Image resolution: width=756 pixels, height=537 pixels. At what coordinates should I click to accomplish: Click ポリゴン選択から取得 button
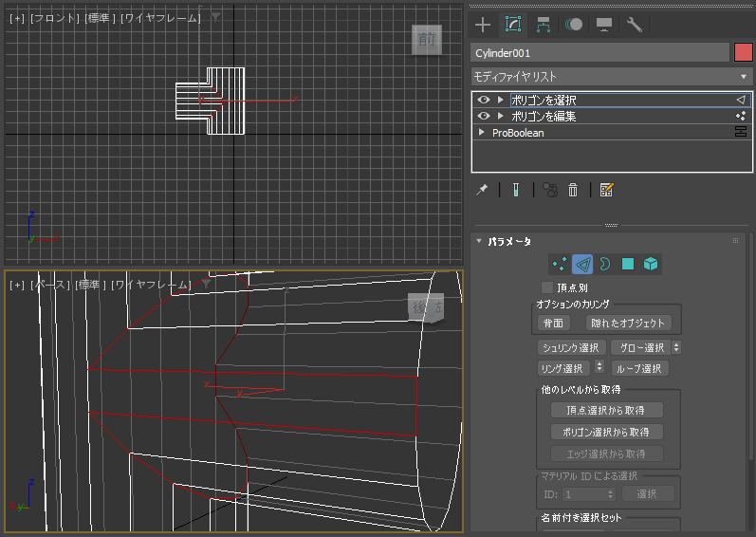606,433
